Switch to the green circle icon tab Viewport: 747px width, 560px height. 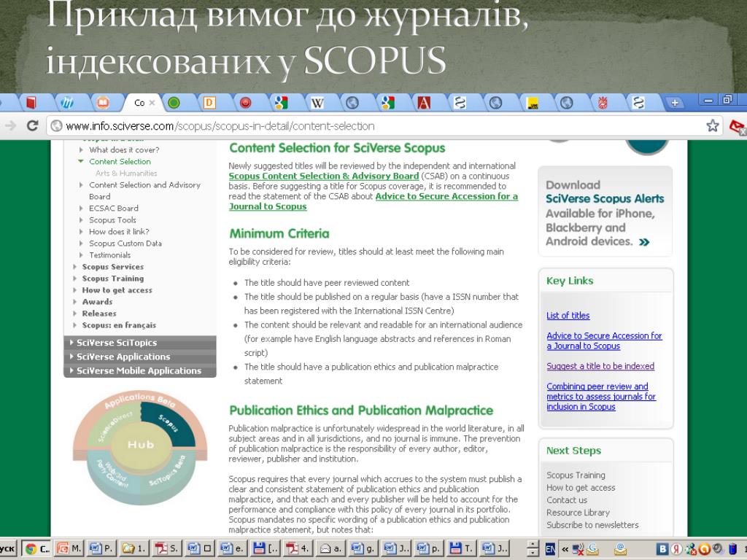(x=174, y=102)
